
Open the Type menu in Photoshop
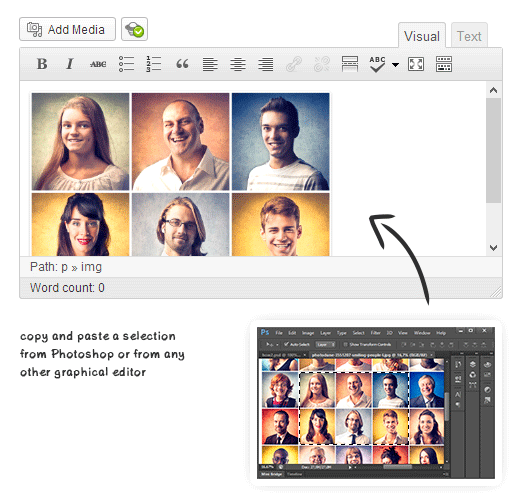[342, 333]
